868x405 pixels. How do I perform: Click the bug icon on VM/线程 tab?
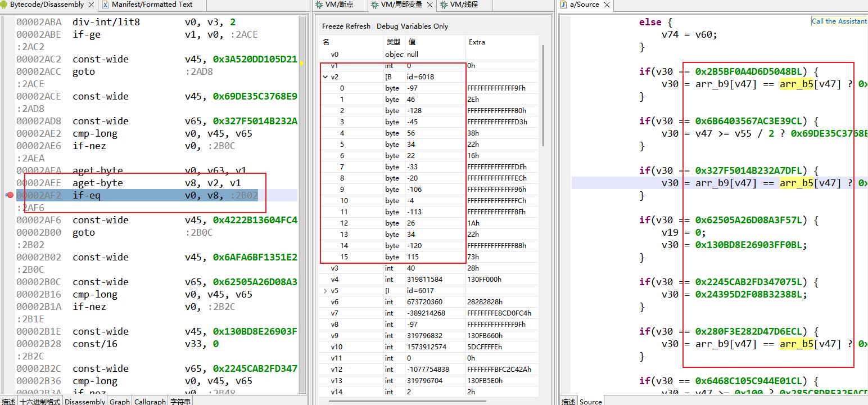[x=444, y=4]
